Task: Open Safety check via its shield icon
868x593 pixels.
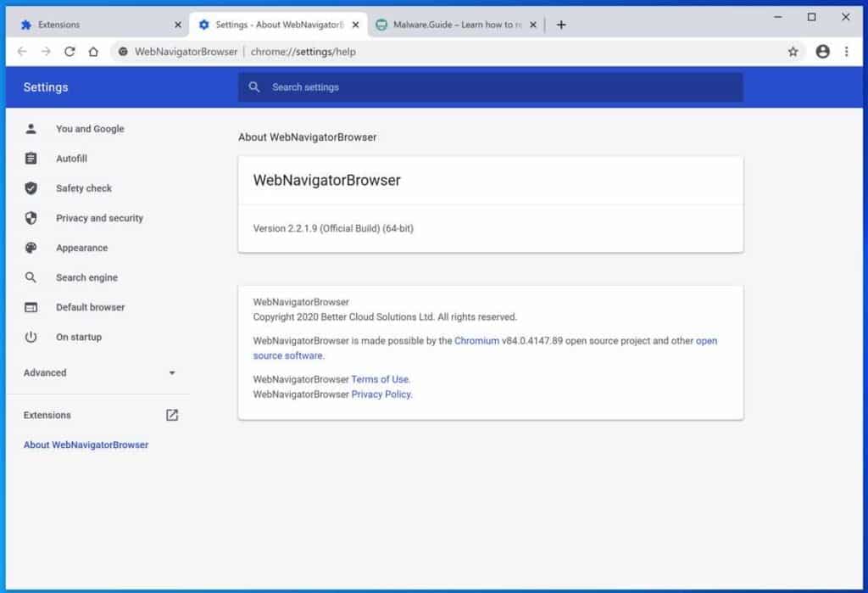Action: 31,187
